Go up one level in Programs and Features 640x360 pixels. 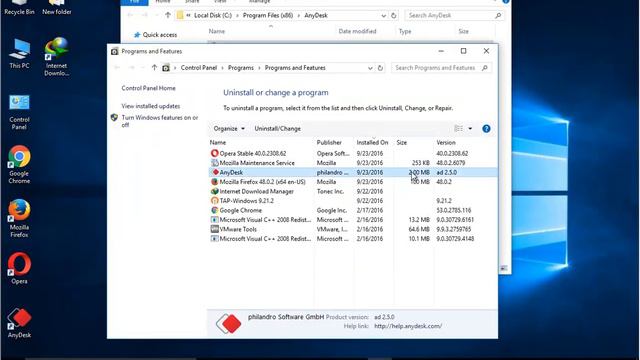point(154,68)
